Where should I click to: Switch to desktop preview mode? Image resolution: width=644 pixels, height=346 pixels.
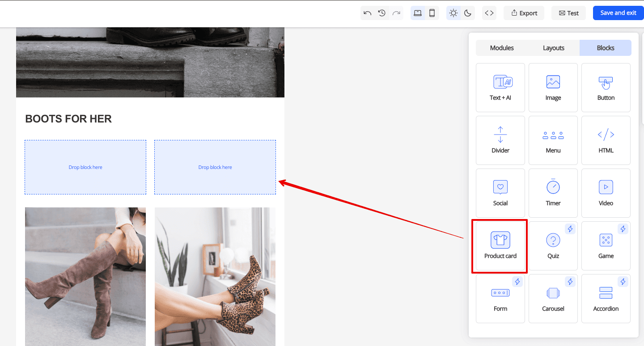click(x=418, y=13)
